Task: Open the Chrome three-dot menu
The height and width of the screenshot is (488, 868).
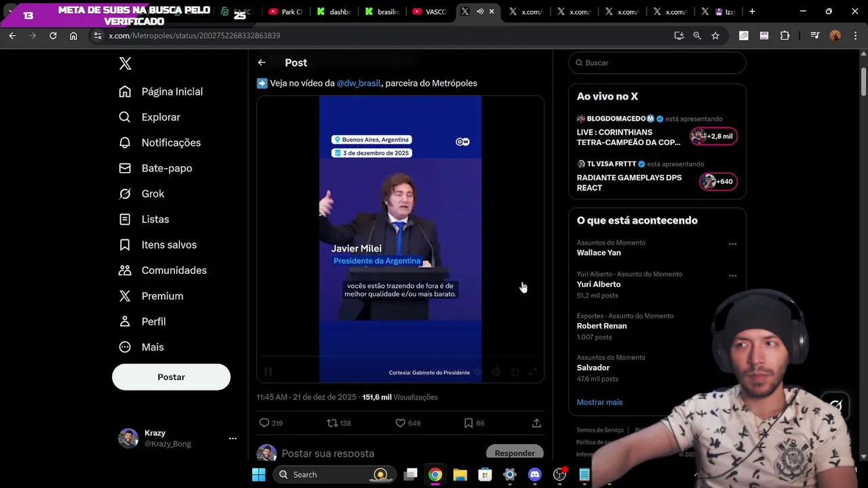Action: [x=854, y=36]
